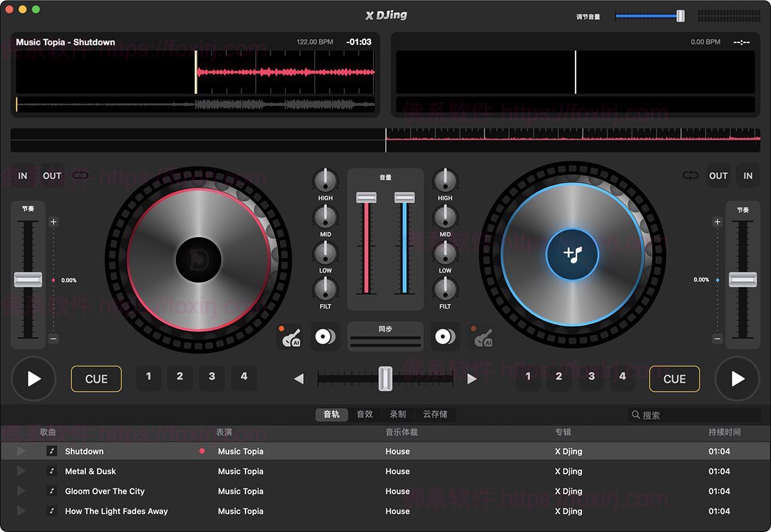The height and width of the screenshot is (532, 771).
Task: Click the music note icon beside Shutdown track
Action: click(x=52, y=451)
